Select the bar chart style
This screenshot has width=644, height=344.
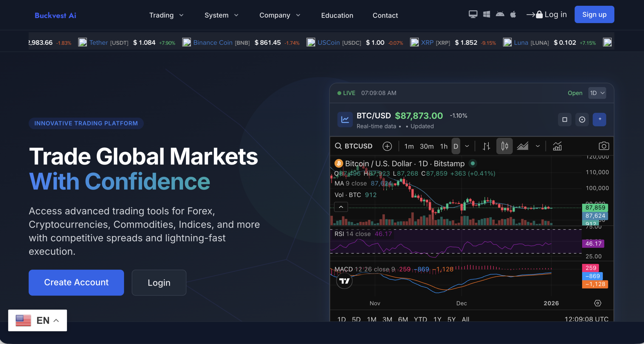click(487, 146)
